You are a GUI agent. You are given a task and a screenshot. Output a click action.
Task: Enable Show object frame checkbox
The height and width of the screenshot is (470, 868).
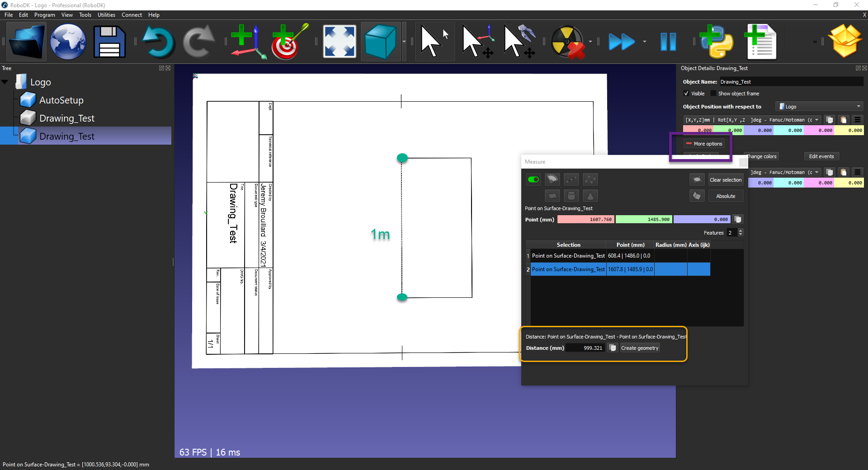coord(713,94)
